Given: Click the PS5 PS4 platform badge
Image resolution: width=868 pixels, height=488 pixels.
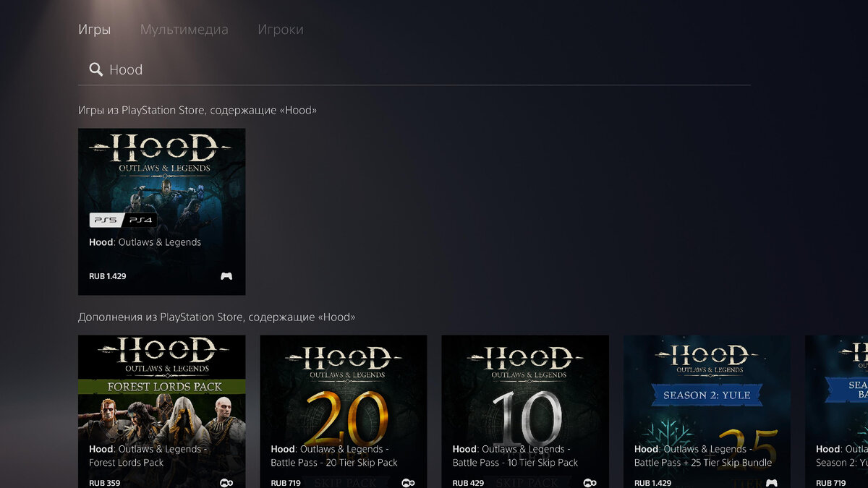Looking at the screenshot, I should click(123, 220).
